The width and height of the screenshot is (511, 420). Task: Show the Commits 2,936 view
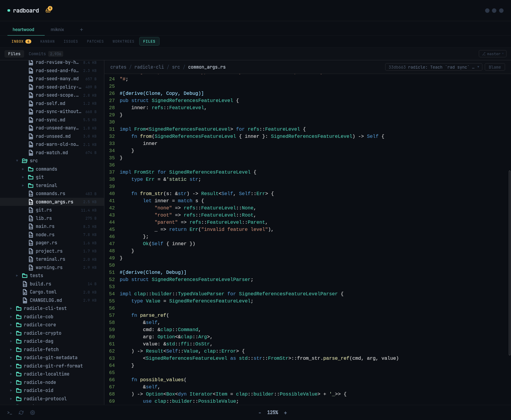coord(46,54)
